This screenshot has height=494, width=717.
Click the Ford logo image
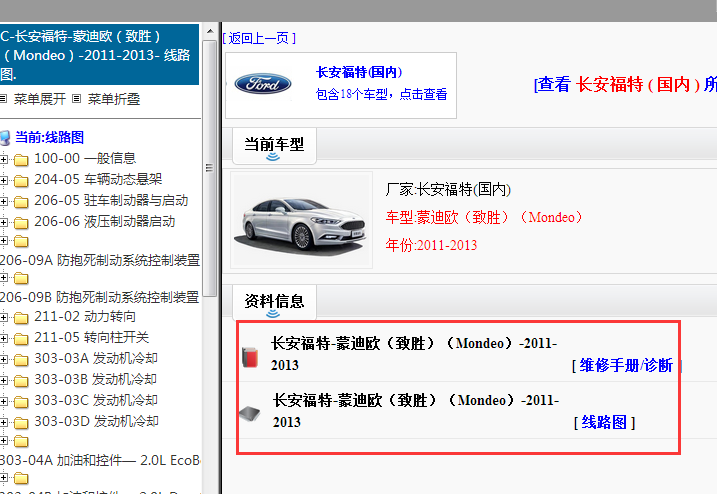(262, 84)
